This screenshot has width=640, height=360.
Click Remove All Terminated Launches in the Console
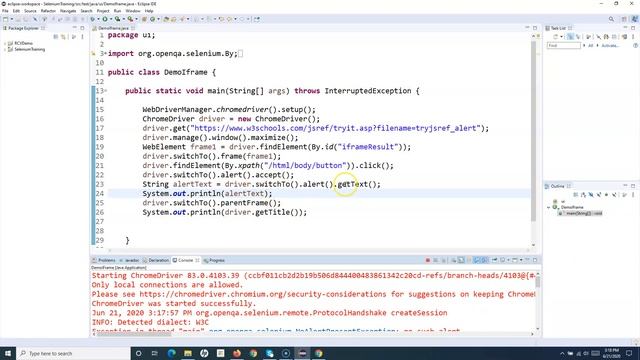(x=444, y=260)
